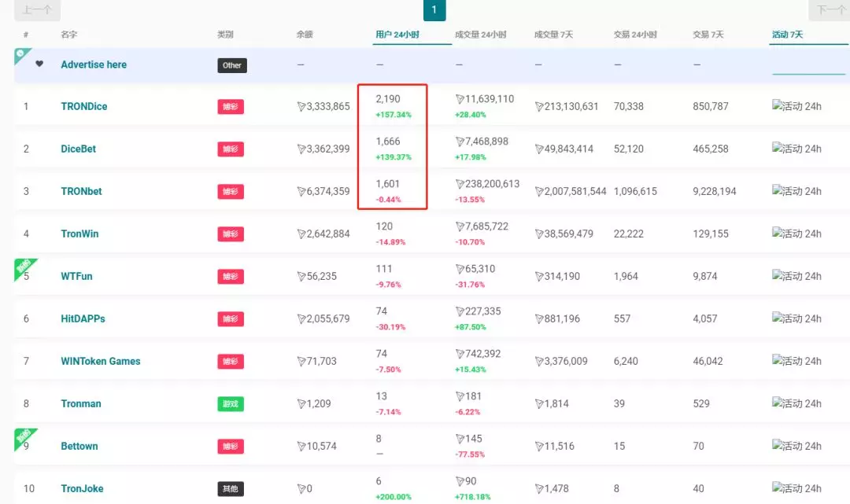Click the red category tag for TronWin
The width and height of the screenshot is (850, 504).
pyautogui.click(x=231, y=234)
